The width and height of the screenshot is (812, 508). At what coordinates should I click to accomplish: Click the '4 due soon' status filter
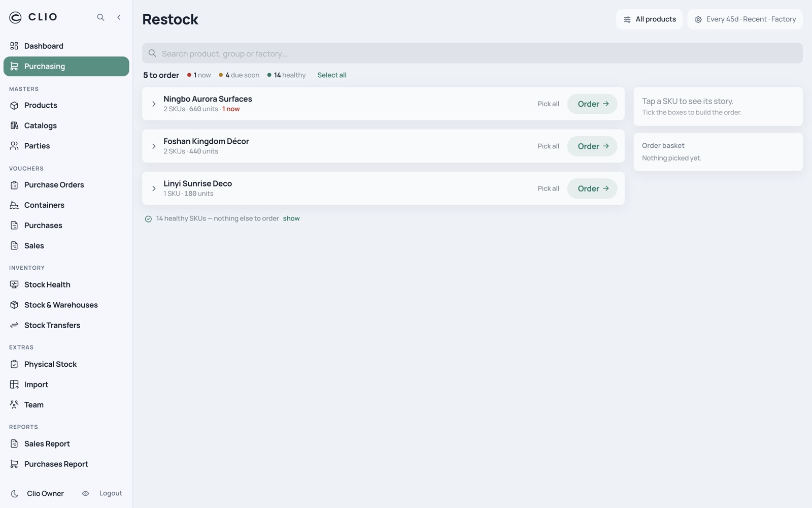click(239, 75)
